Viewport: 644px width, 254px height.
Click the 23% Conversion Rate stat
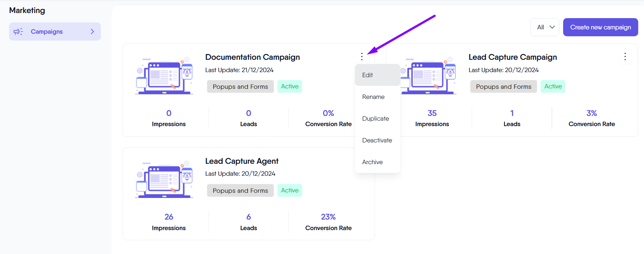coord(328,221)
